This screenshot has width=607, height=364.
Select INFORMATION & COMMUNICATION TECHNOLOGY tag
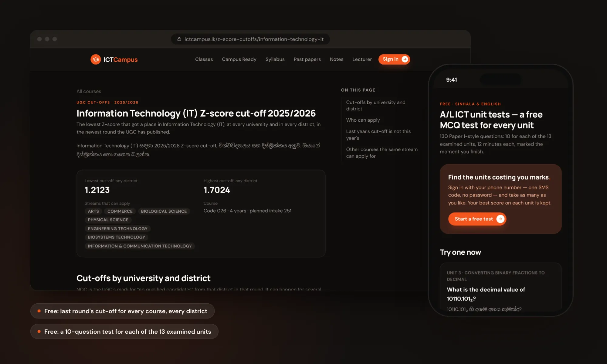140,246
